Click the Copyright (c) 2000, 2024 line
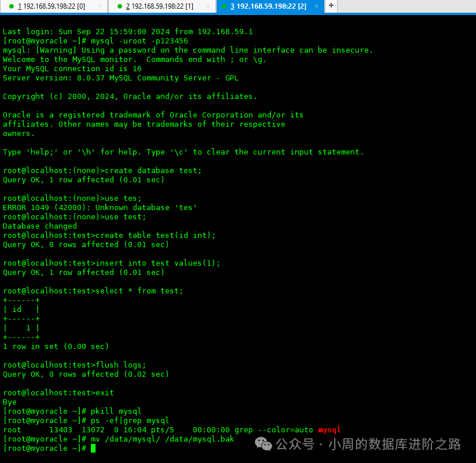 coord(130,97)
